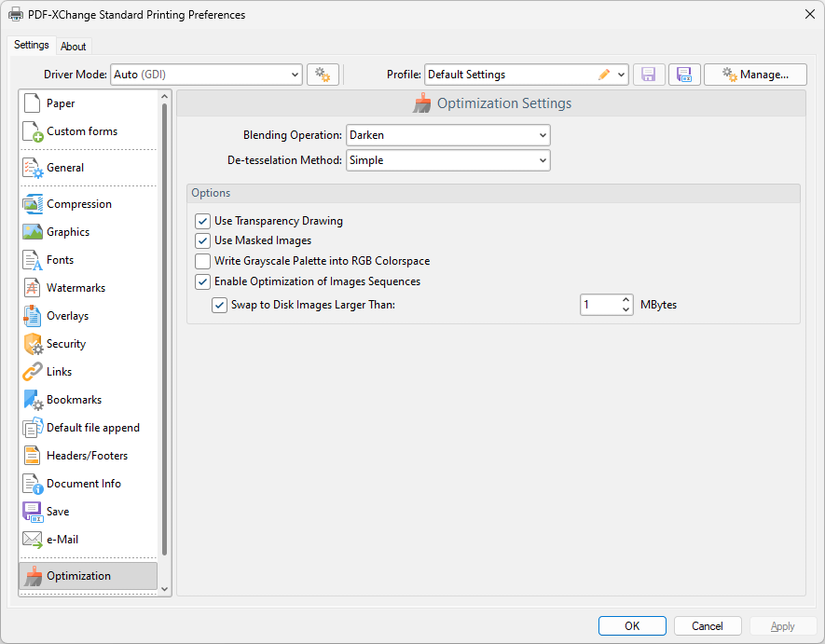Decrease the MBytes spinner value

(x=626, y=310)
